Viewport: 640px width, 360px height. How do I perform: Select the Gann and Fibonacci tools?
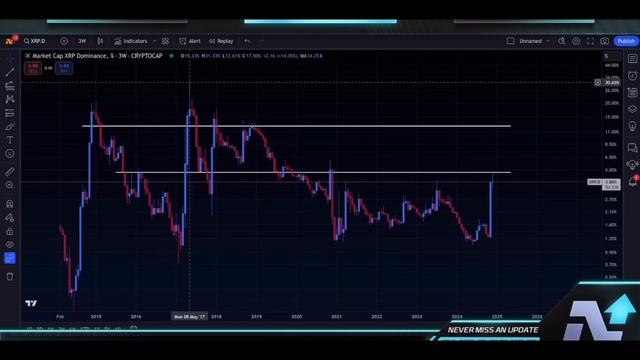(10, 86)
